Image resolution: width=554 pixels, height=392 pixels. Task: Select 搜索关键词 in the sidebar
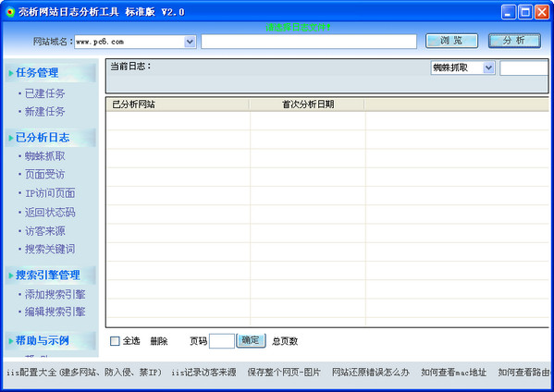(x=50, y=249)
